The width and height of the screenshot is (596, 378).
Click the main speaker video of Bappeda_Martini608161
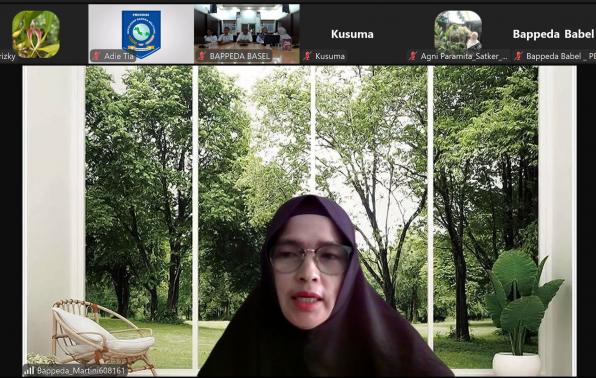[299, 221]
